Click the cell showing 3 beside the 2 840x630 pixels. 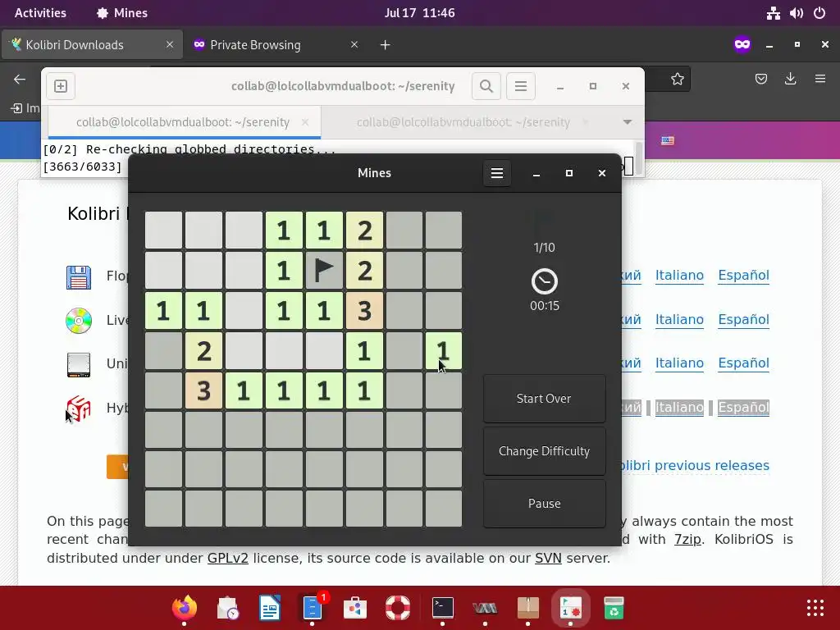[x=203, y=390]
